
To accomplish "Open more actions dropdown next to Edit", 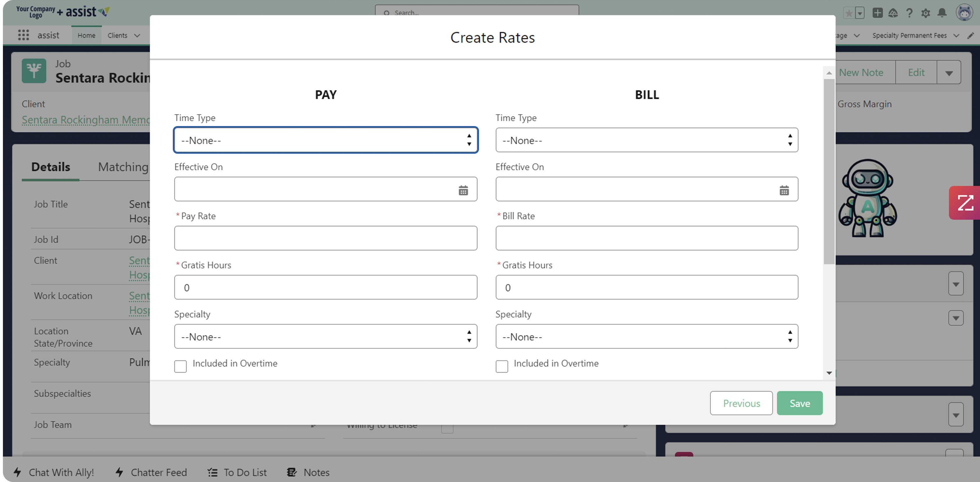I will 949,73.
